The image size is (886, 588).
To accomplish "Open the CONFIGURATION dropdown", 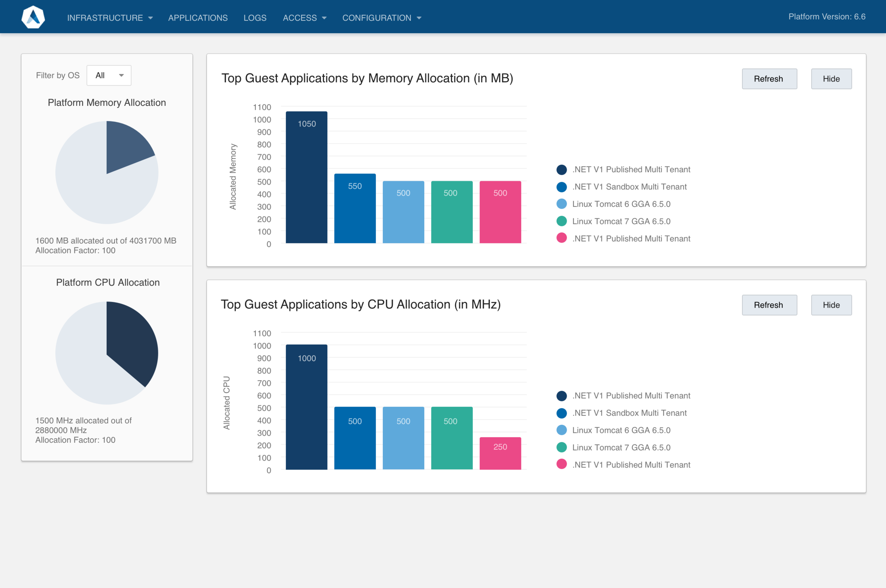I will pyautogui.click(x=381, y=18).
